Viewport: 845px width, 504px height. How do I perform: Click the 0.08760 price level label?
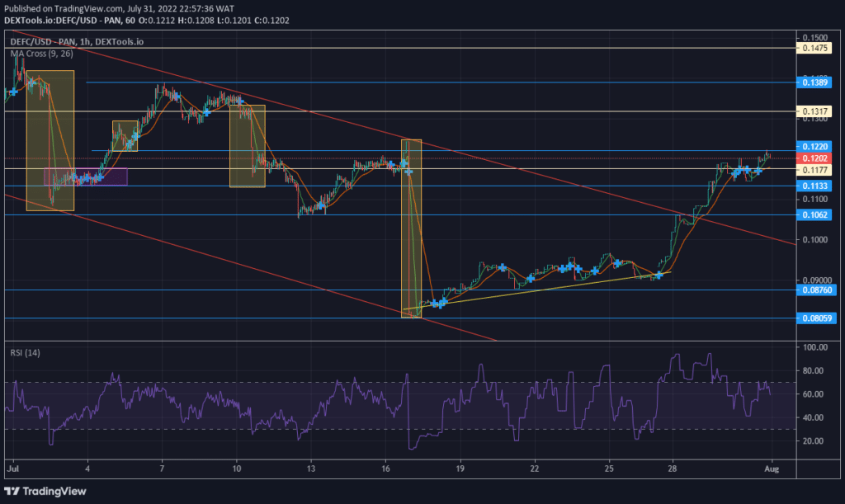816,290
